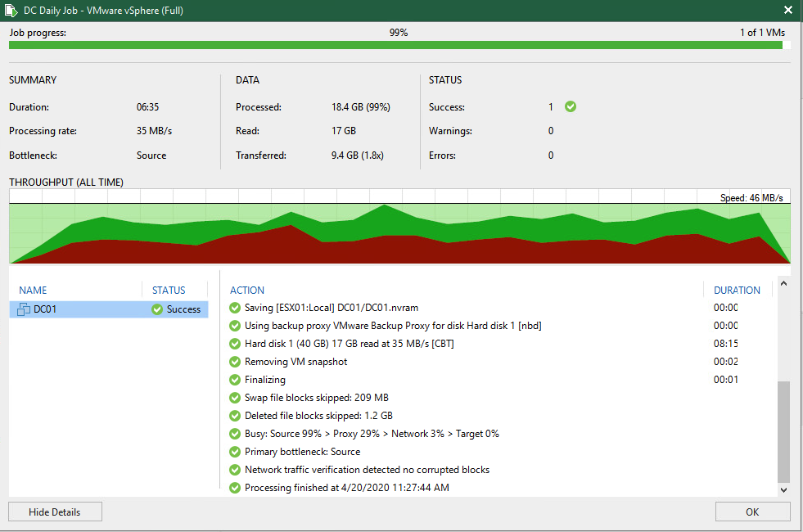Click the 'Speed: 46 MB/s' label
This screenshot has height=532, width=803.
[x=751, y=197]
